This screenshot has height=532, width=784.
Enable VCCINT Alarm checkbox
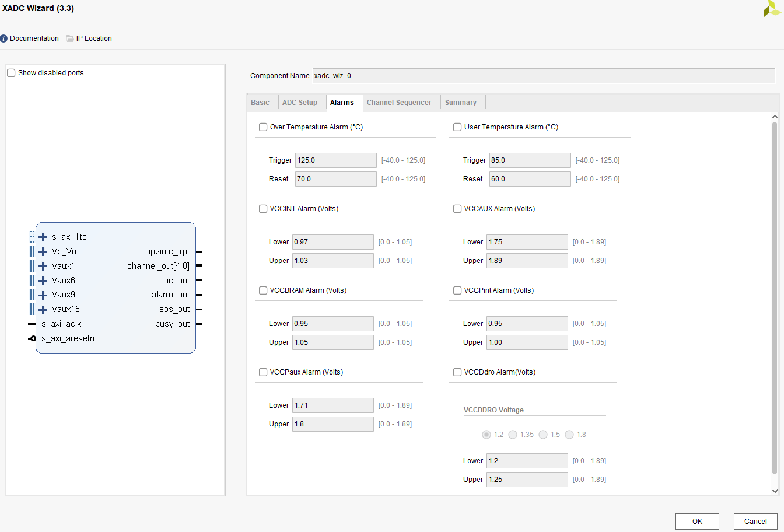pyautogui.click(x=263, y=209)
